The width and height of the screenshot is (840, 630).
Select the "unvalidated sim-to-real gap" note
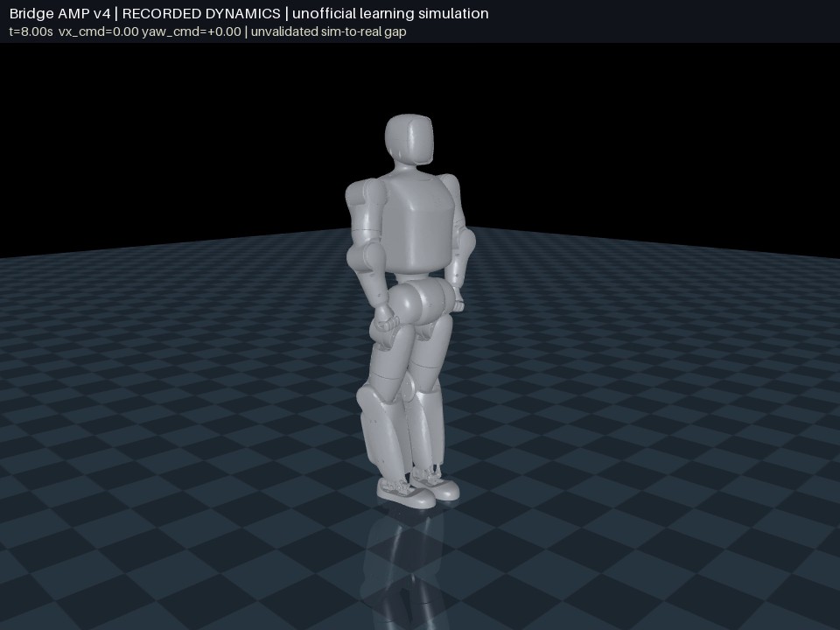328,31
